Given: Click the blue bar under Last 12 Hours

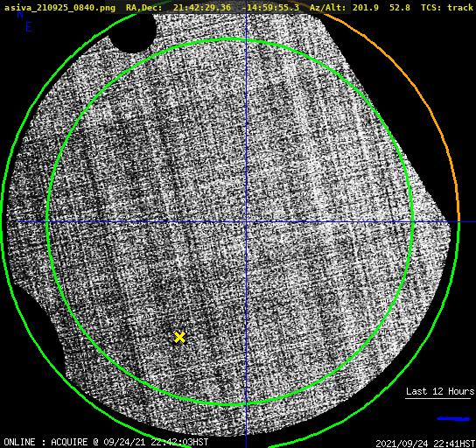Looking at the screenshot, I should (453, 418).
